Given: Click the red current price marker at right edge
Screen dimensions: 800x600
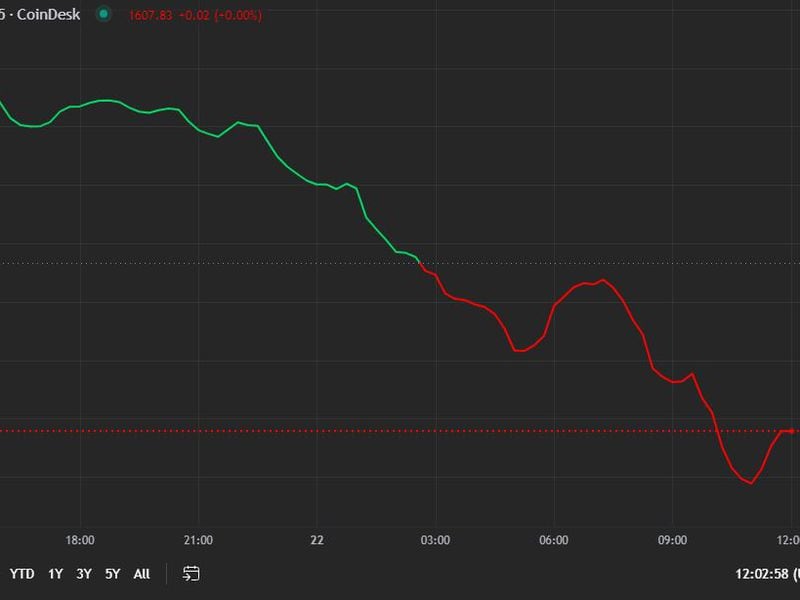Looking at the screenshot, I should pos(792,430).
